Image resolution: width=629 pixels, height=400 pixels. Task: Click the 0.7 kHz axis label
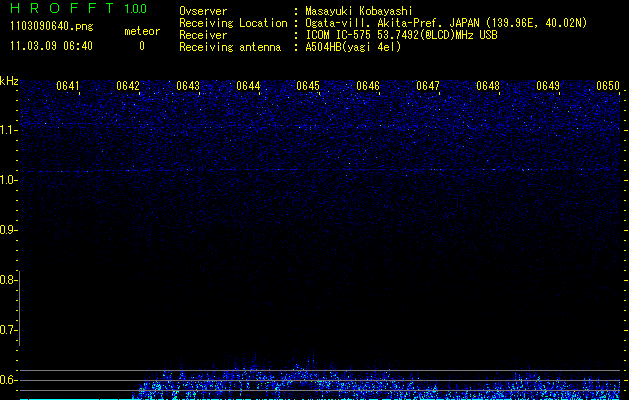7,330
